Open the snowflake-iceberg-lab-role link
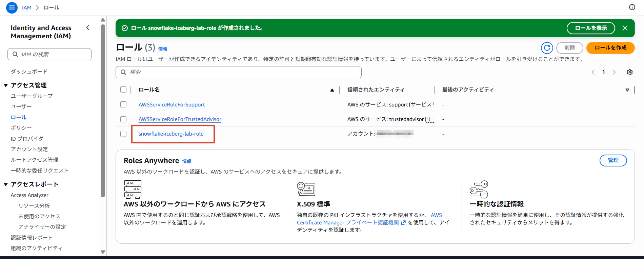 [x=171, y=134]
